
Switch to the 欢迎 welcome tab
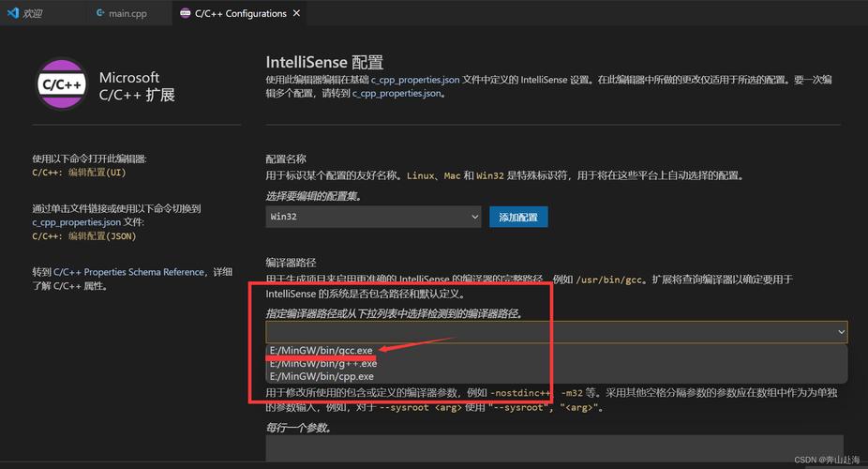pos(25,13)
